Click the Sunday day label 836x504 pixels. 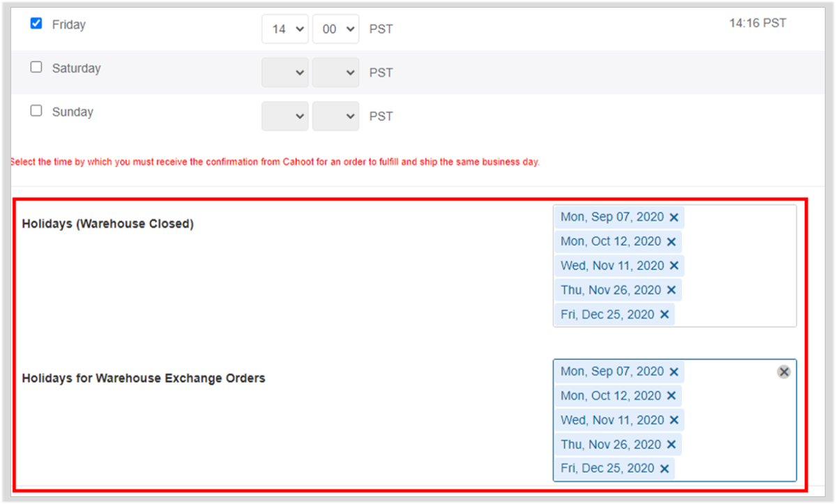click(73, 112)
